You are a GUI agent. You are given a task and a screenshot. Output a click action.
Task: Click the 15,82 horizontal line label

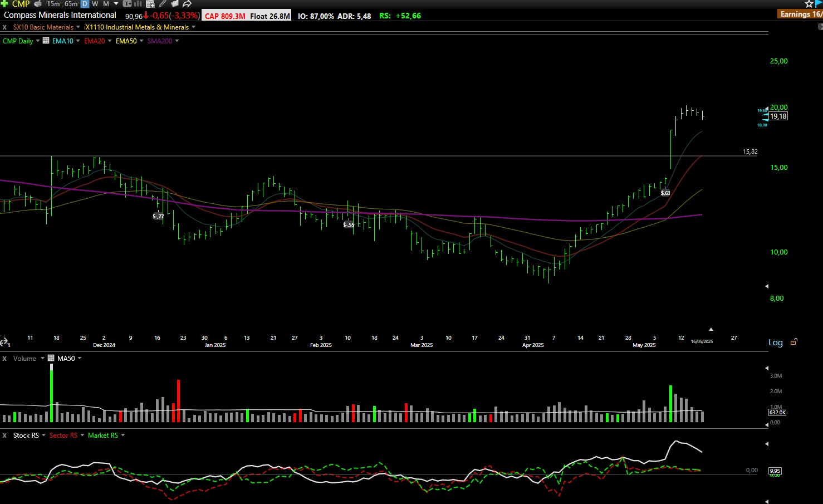point(750,151)
